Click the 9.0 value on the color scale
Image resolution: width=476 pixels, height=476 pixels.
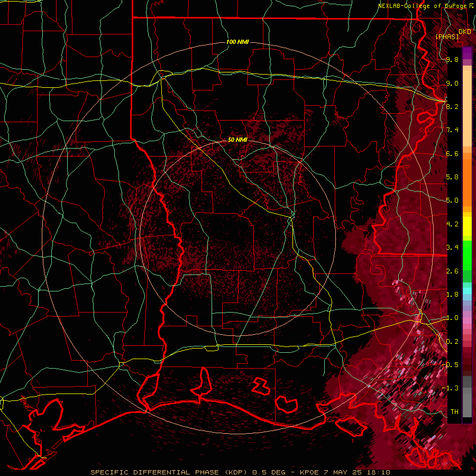[452, 83]
